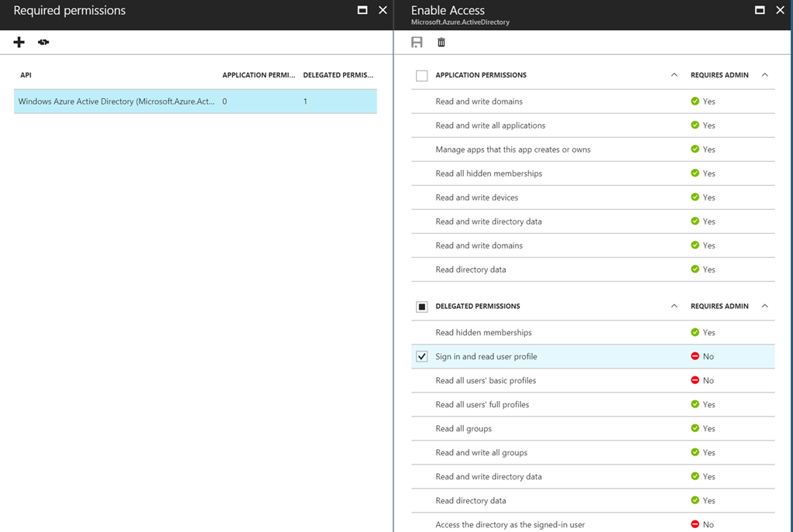Viewport: 793px width, 532px height.
Task: Close the Enable Access blade
Action: coord(780,10)
